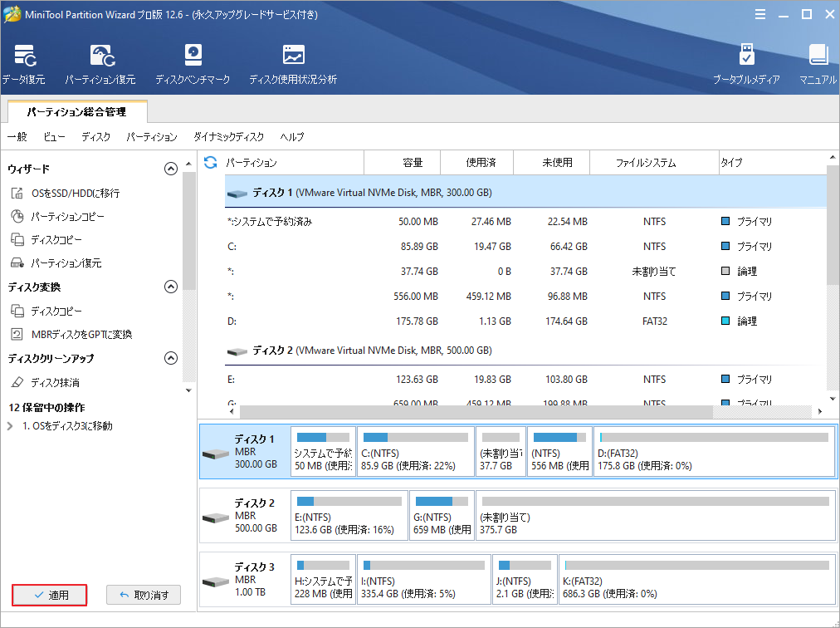Screen dimensions: 840x628
Task: Launch パーティション復元 from the toolbar
Action: [100, 64]
